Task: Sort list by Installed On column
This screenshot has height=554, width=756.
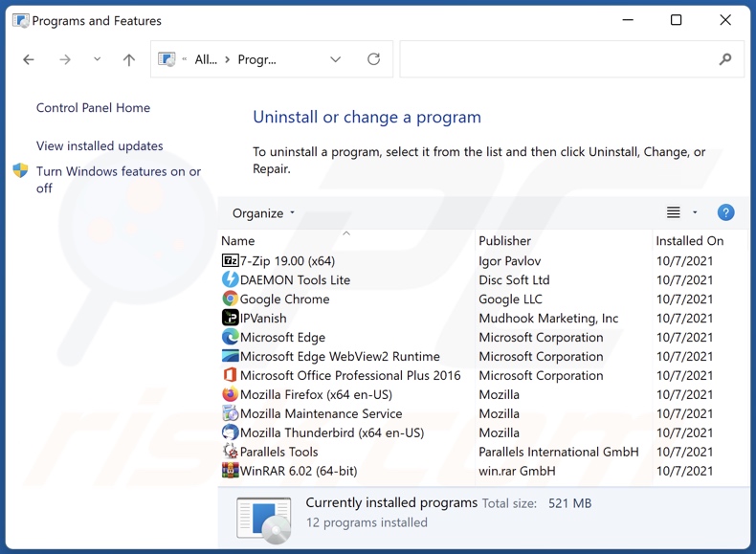Action: coord(689,241)
